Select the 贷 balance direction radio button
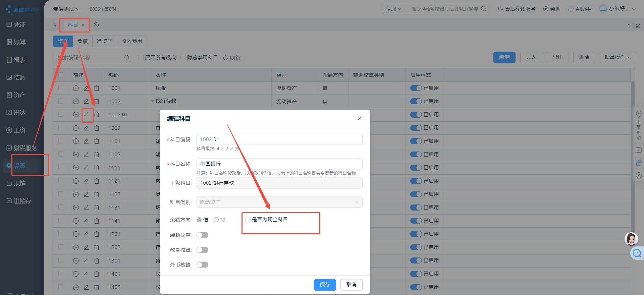Screen dimensions: 644x295 click(x=216, y=220)
